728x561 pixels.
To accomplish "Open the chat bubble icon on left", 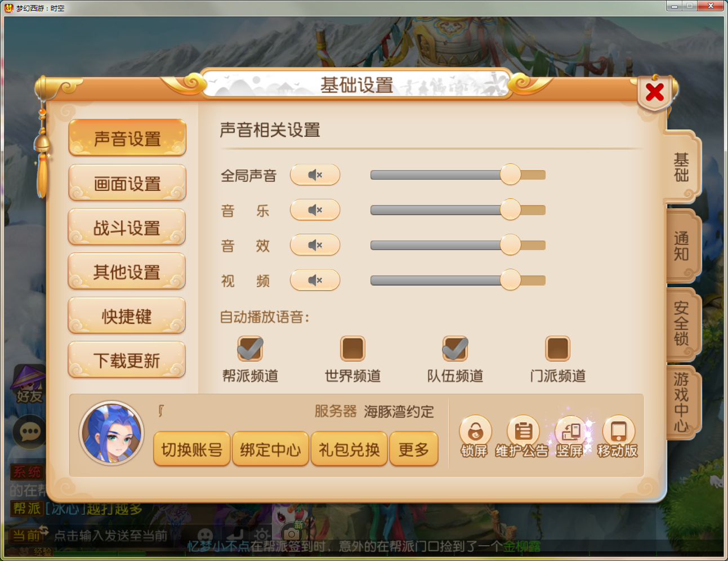I will point(29,432).
